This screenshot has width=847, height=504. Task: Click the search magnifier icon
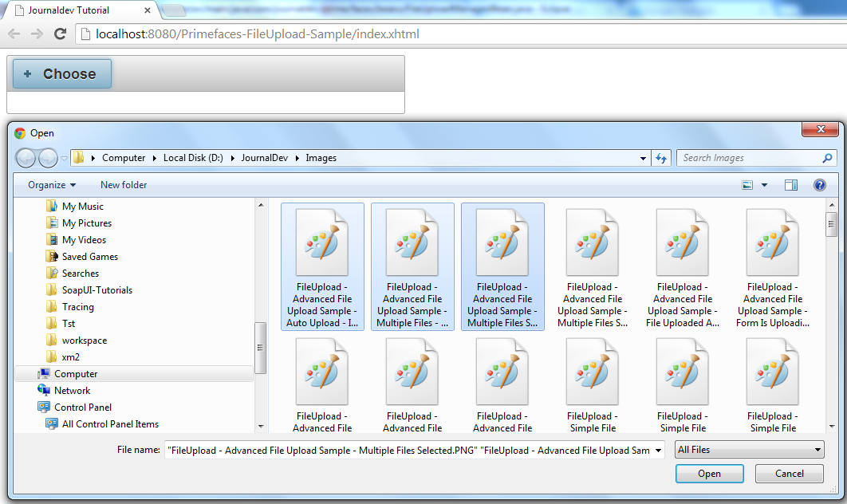point(827,158)
